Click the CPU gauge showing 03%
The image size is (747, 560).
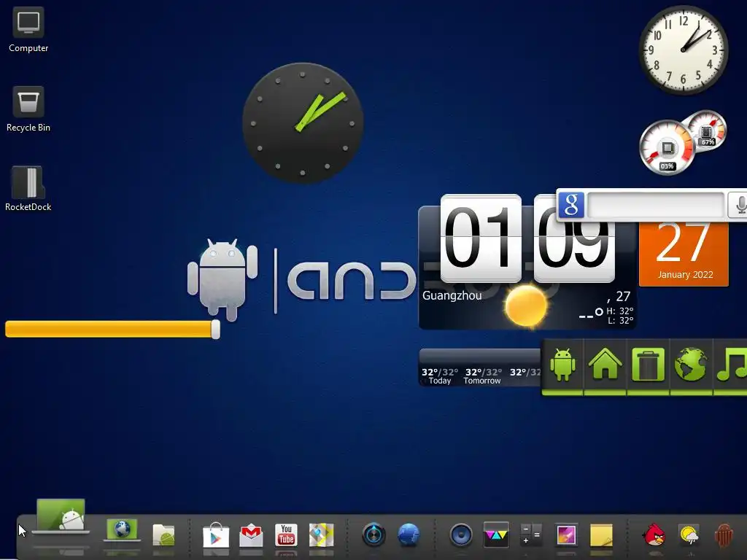click(x=667, y=147)
